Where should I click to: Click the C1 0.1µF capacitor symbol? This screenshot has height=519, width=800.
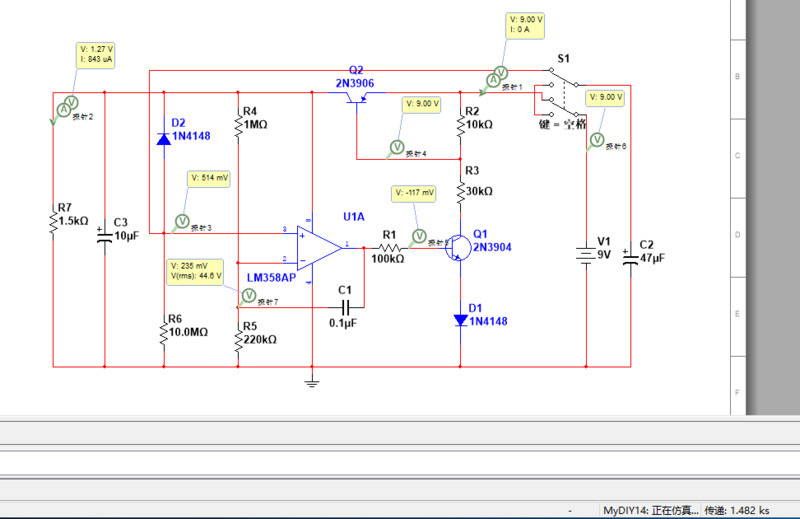pos(345,307)
